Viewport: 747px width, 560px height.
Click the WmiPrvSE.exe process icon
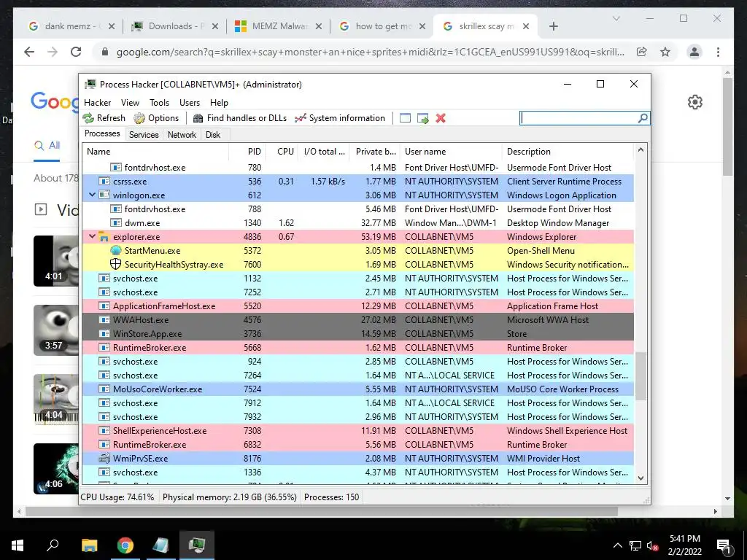coord(104,458)
